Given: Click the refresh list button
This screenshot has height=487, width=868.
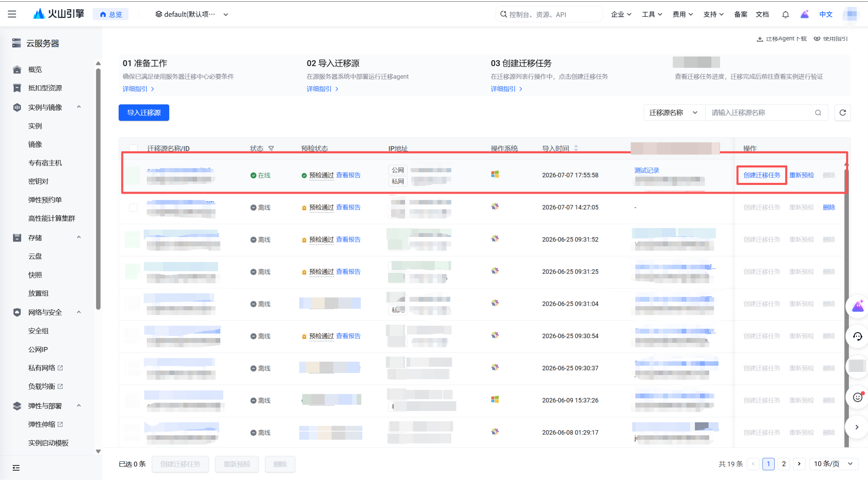Looking at the screenshot, I should coord(843,113).
